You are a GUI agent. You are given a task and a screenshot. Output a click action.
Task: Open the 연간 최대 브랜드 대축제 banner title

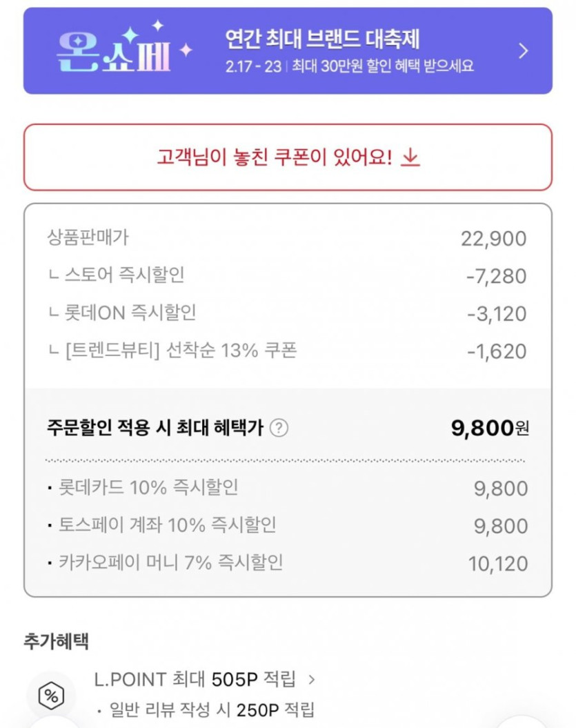322,39
